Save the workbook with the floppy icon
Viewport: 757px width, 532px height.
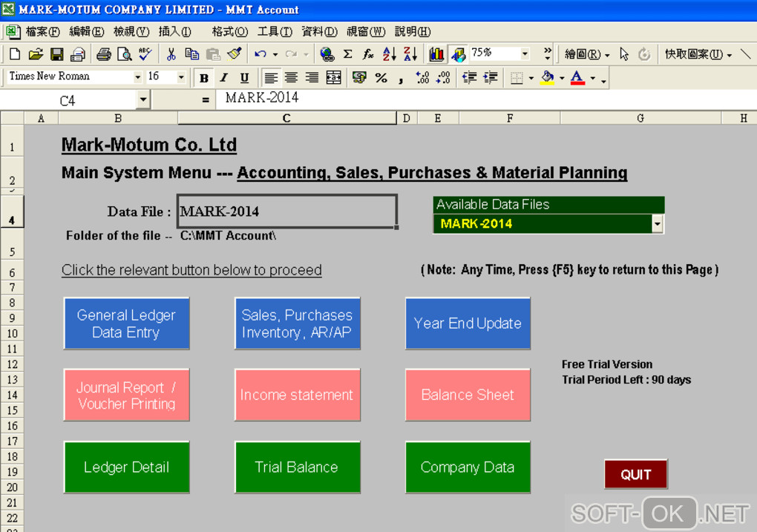point(56,54)
